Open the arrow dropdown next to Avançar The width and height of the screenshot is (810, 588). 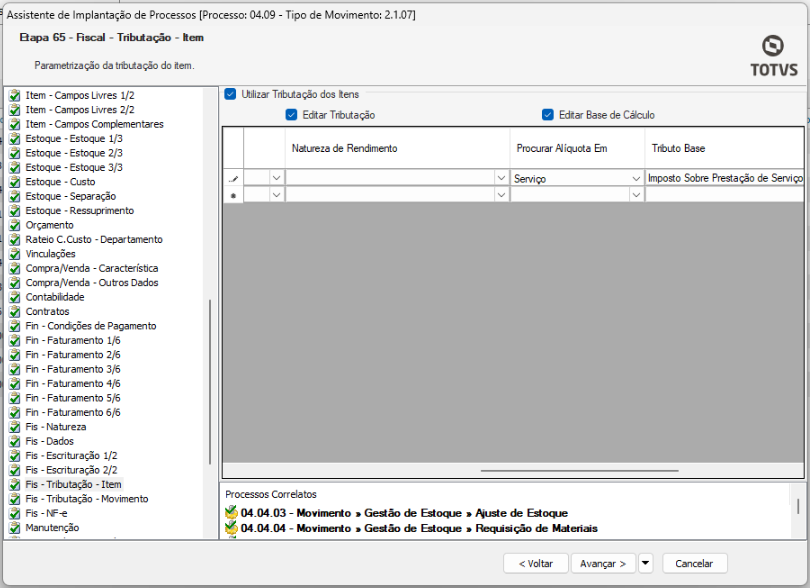pyautogui.click(x=645, y=563)
